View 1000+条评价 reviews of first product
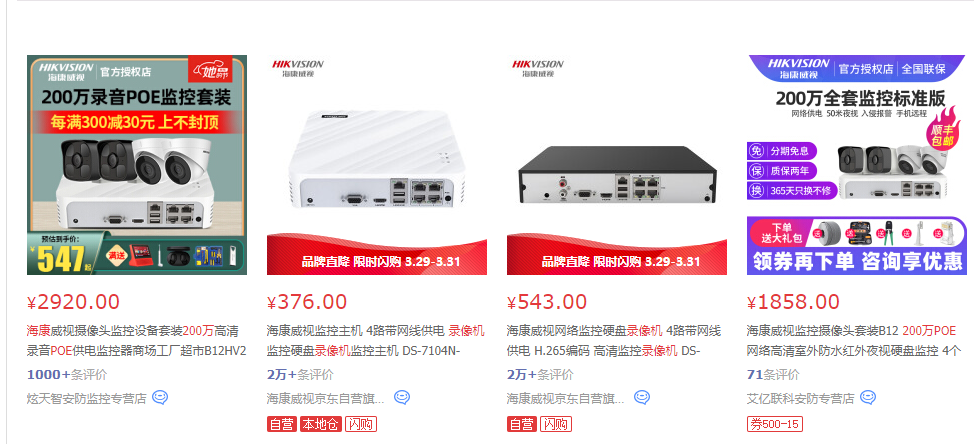Image resolution: width=974 pixels, height=444 pixels. [67, 375]
